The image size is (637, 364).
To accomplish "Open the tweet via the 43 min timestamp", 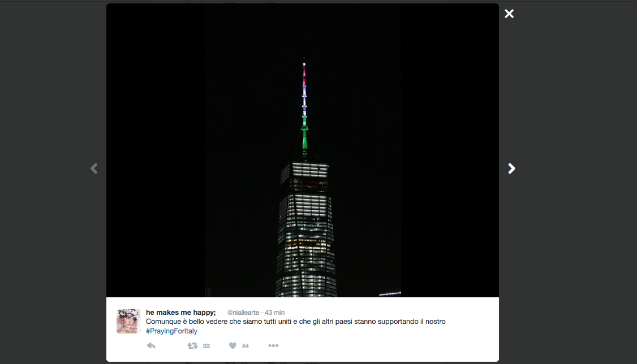I will tap(274, 313).
